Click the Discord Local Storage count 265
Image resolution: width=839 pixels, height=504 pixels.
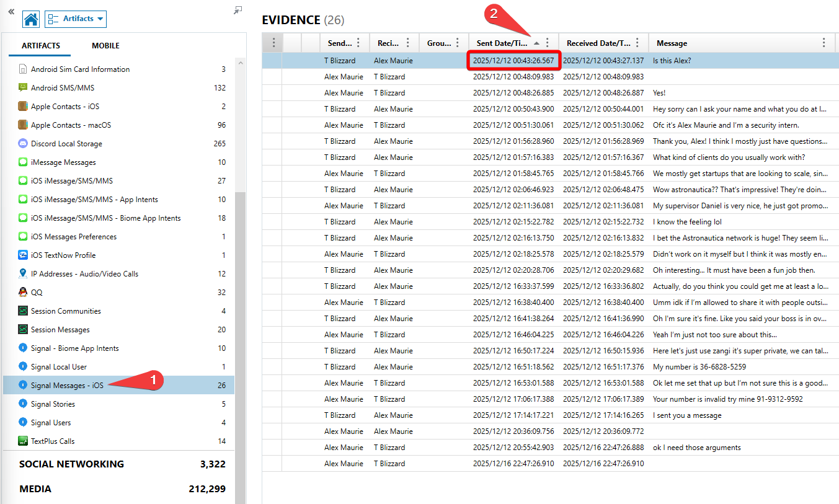(220, 144)
